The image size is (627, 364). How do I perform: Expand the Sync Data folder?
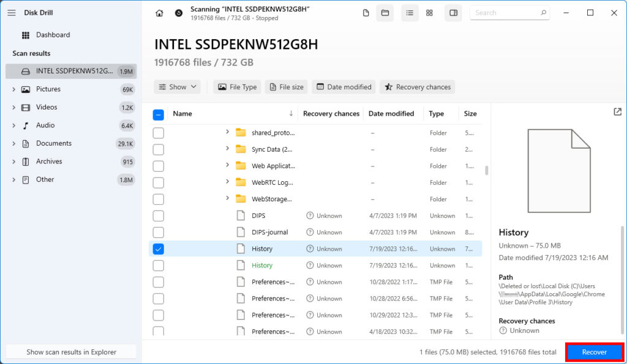point(227,149)
